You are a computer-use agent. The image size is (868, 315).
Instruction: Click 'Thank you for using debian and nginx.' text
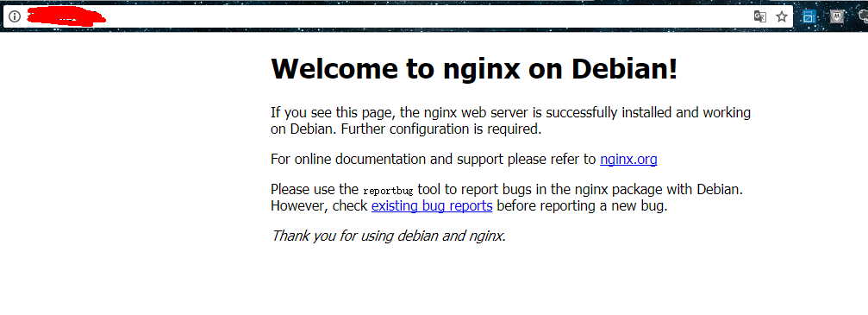(389, 236)
